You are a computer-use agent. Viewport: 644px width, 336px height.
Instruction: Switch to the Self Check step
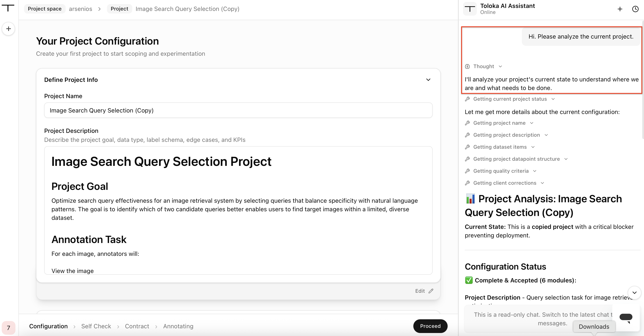(x=96, y=326)
